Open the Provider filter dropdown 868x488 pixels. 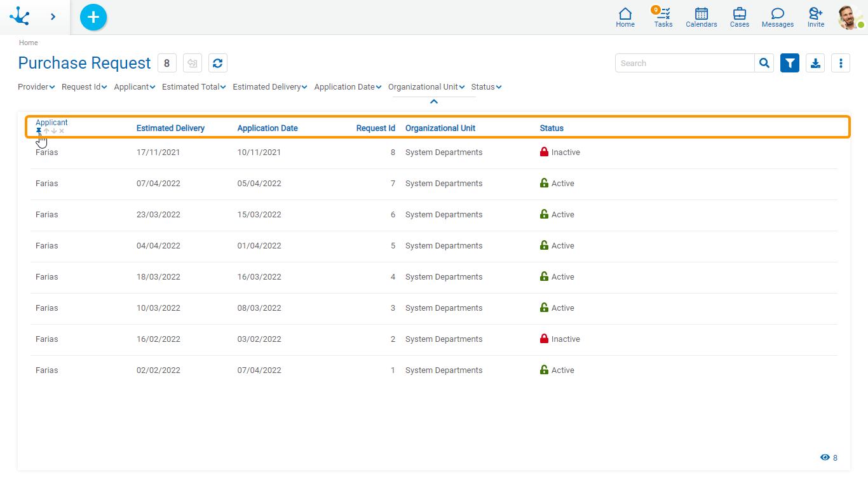coord(36,87)
